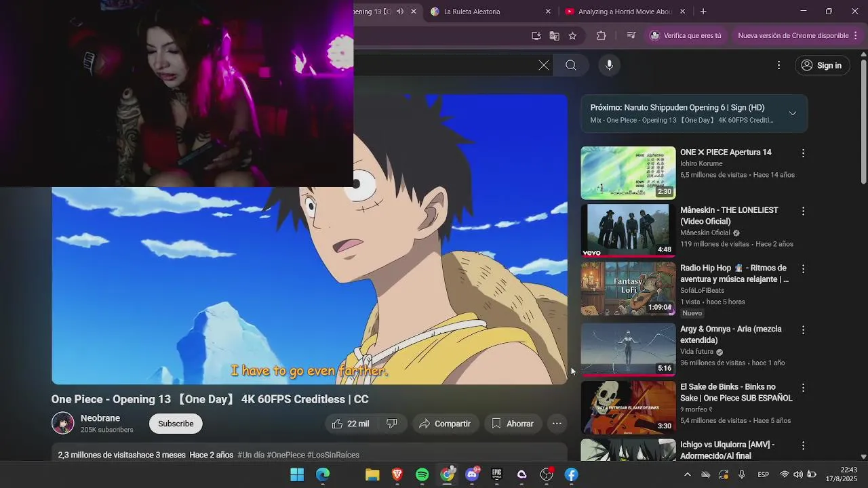Click Sign in button

point(822,65)
